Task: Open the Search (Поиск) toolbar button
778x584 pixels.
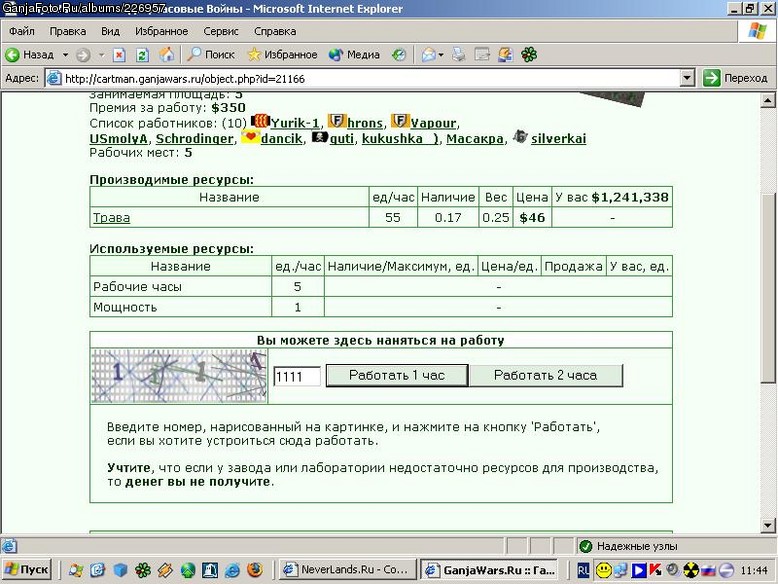Action: tap(210, 55)
